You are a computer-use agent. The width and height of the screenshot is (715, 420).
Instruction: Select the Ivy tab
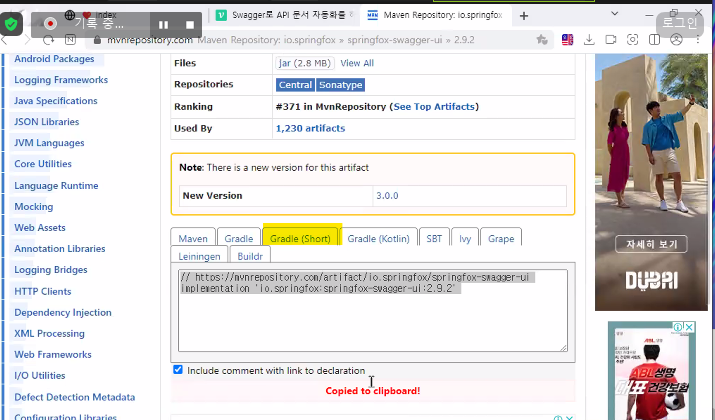point(465,239)
